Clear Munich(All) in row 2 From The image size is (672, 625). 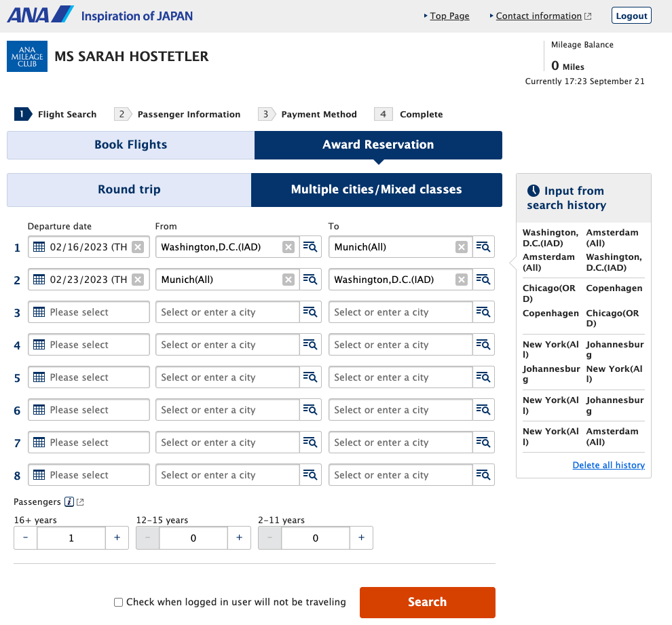288,280
